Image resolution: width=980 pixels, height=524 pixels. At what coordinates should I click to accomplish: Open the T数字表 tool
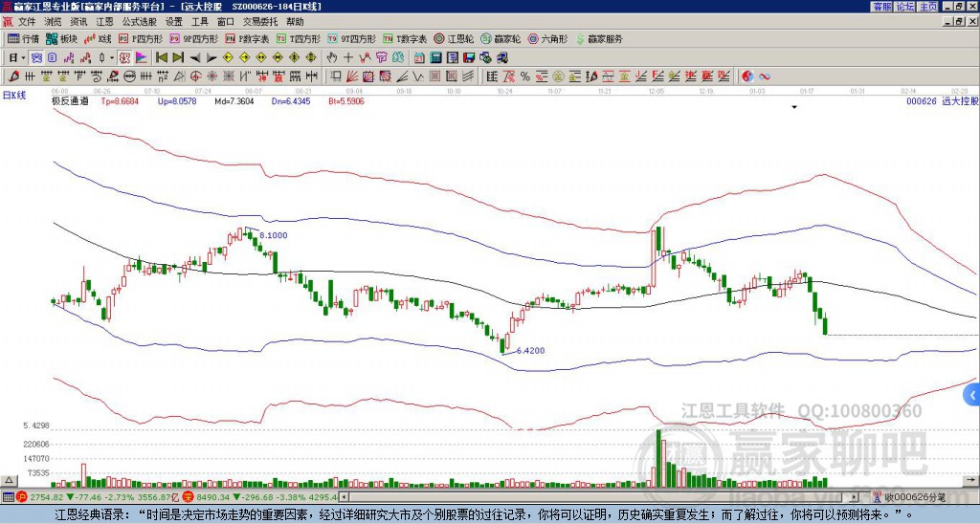405,38
